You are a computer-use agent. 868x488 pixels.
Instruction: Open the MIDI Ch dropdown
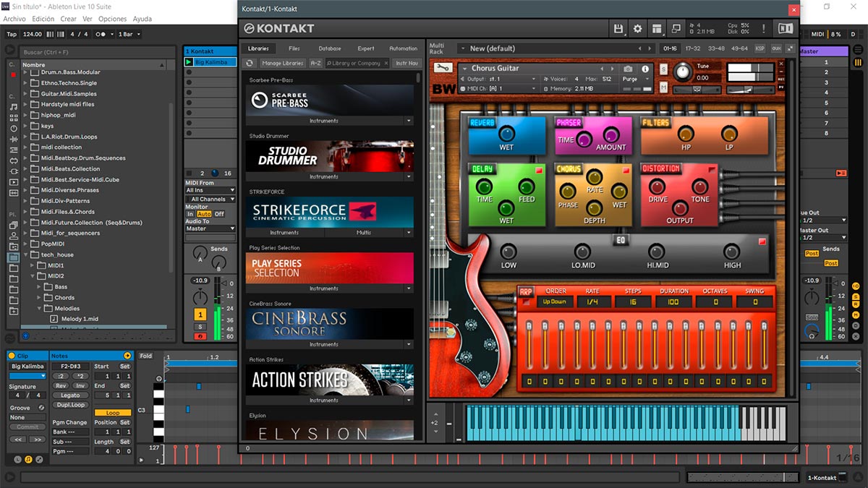click(x=499, y=88)
